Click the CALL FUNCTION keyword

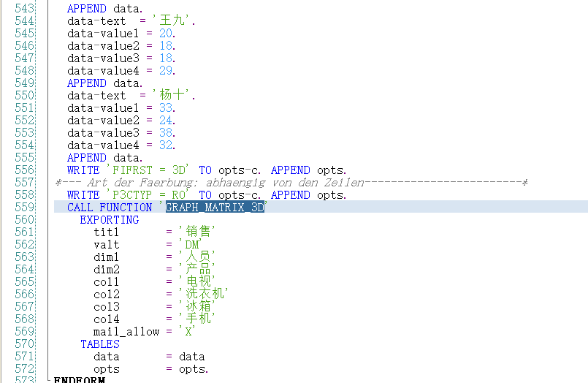click(x=110, y=208)
